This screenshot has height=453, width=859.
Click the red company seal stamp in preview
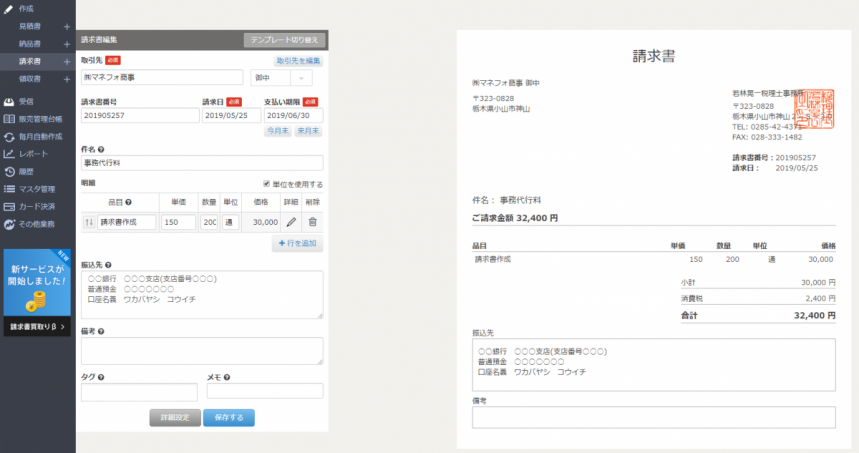[x=814, y=109]
